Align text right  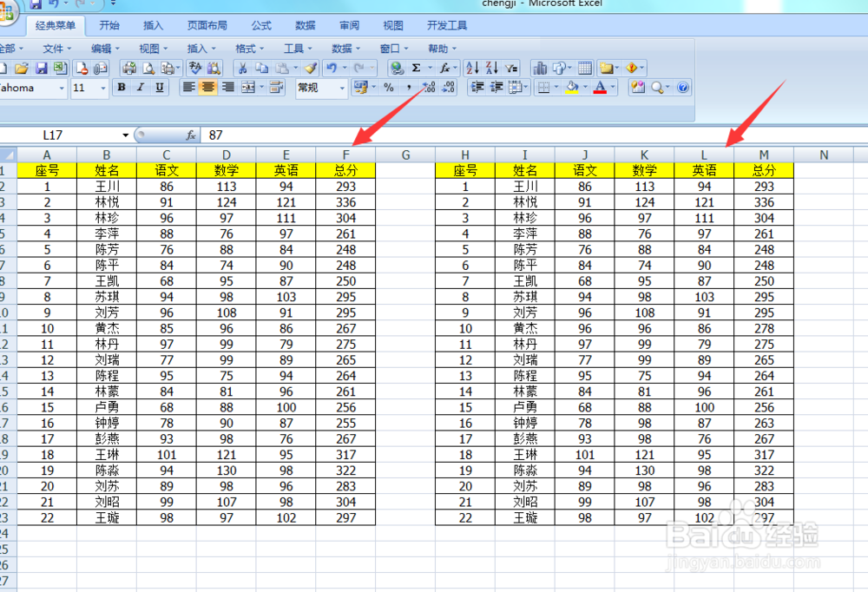click(227, 88)
